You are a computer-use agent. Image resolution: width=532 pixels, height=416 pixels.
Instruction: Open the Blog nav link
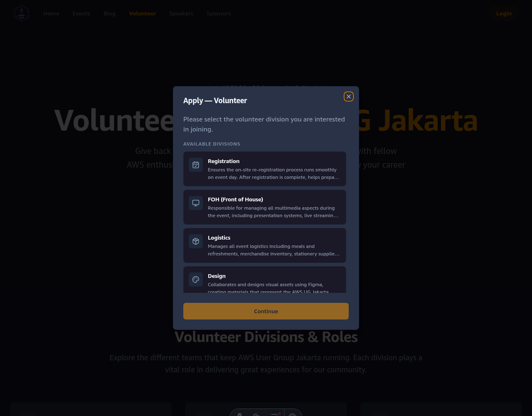[109, 13]
